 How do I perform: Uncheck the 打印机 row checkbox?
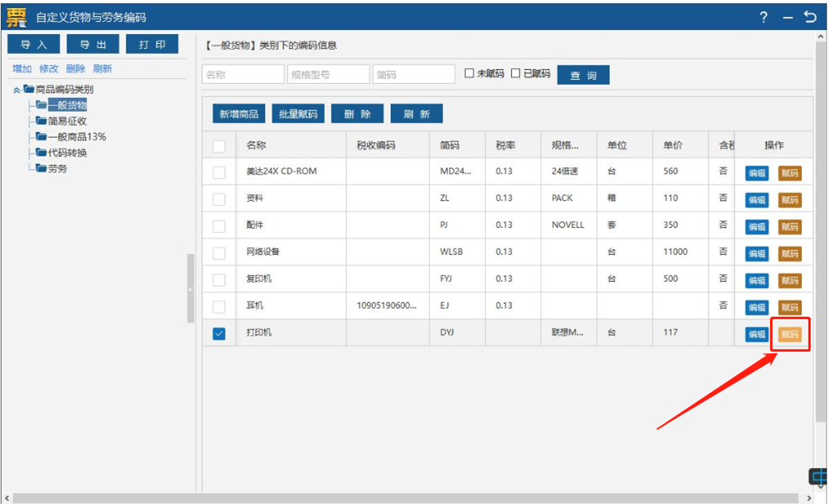[x=219, y=333]
